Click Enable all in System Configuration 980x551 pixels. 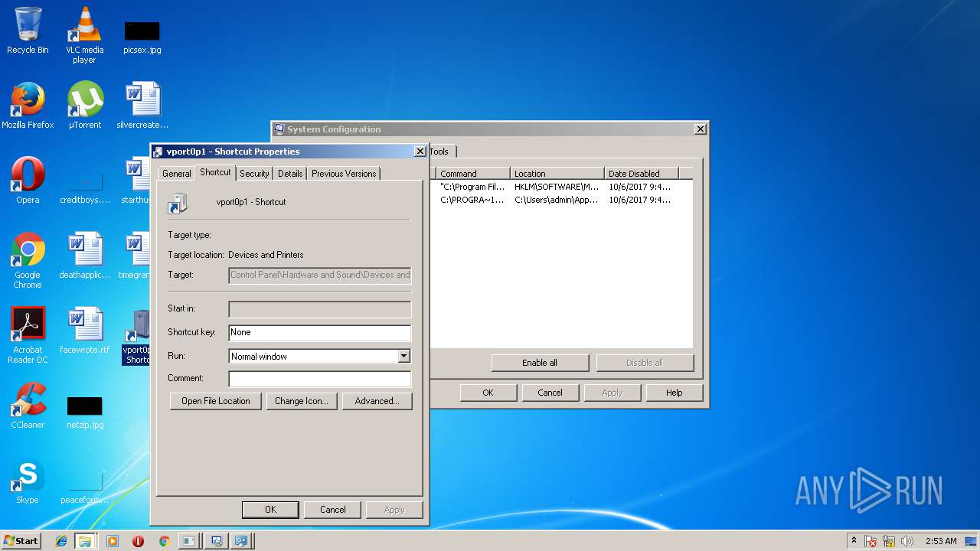pyautogui.click(x=540, y=363)
